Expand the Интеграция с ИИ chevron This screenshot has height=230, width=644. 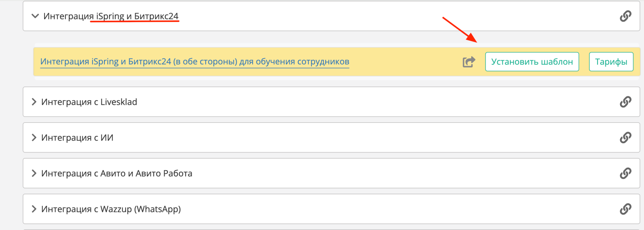click(34, 138)
